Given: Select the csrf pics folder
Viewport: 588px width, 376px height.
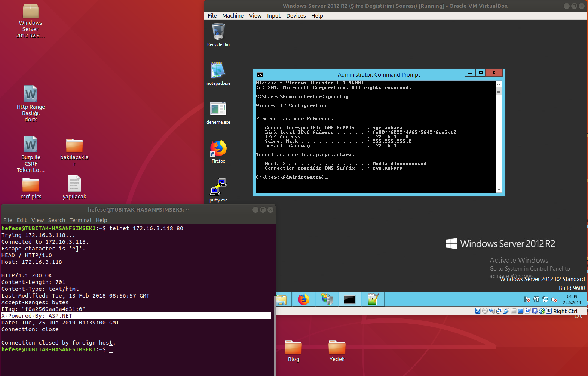Looking at the screenshot, I should [x=31, y=188].
